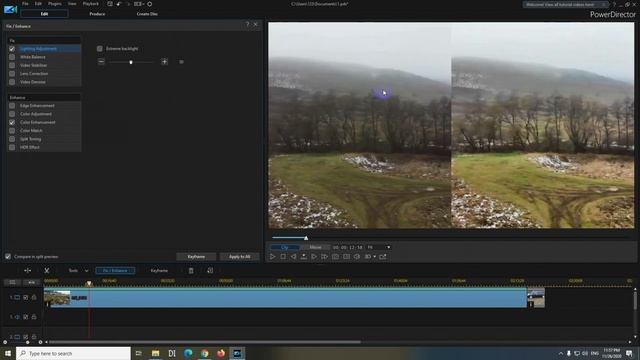Click the preview volume speaker icon

coord(357,257)
